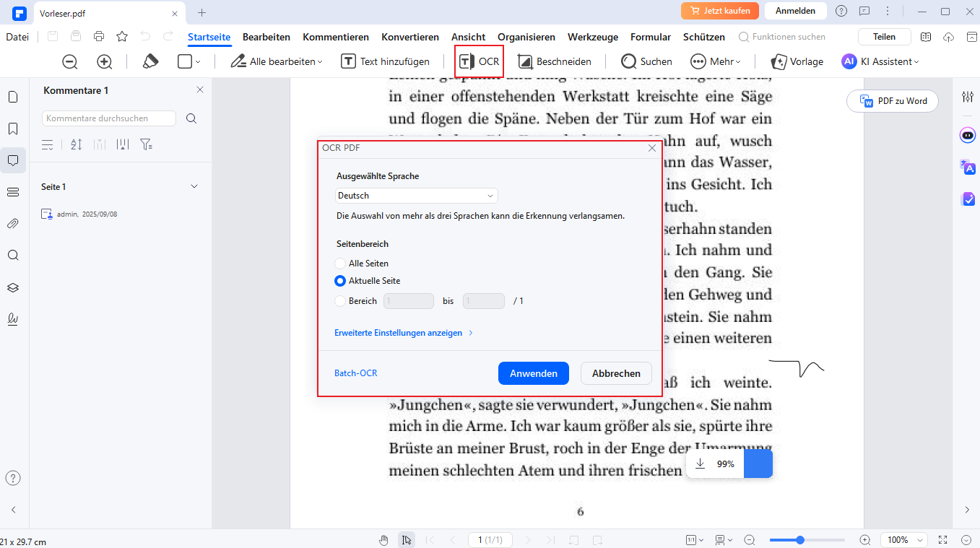Collapse the Seite 1 comments group
This screenshot has height=548, width=980.
(x=194, y=187)
